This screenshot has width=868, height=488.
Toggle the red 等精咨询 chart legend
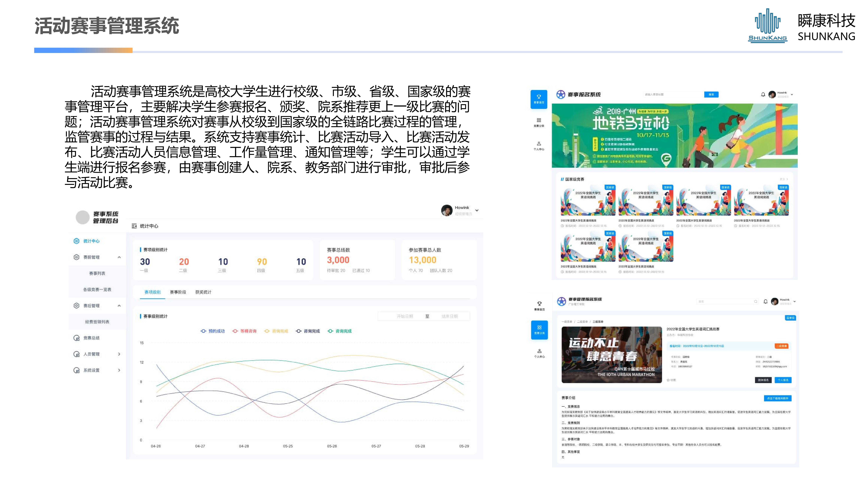tap(244, 331)
